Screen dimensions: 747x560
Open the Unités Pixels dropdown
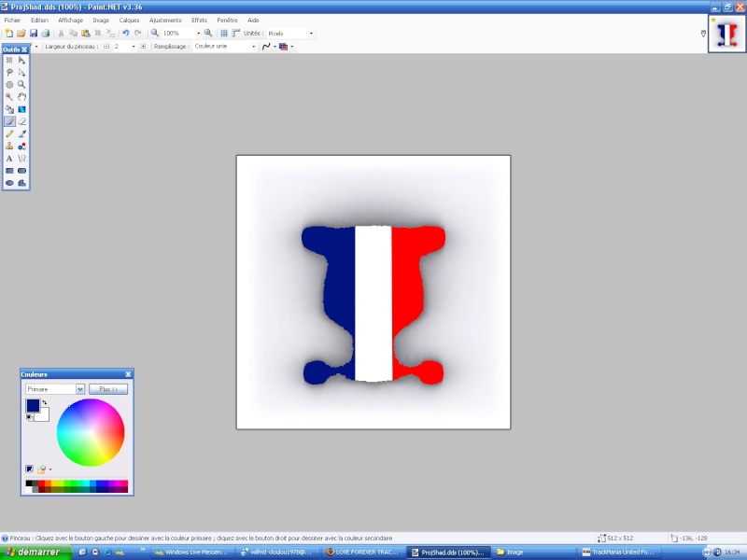tap(311, 34)
